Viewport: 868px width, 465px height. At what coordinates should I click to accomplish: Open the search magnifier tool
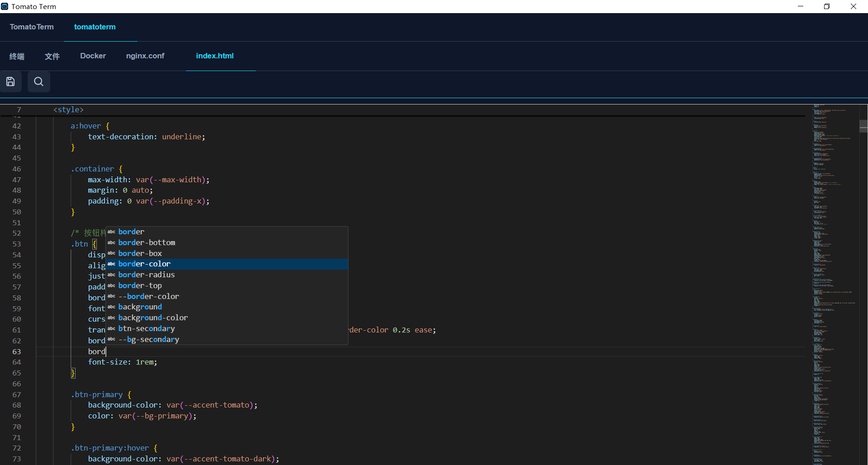click(x=39, y=81)
